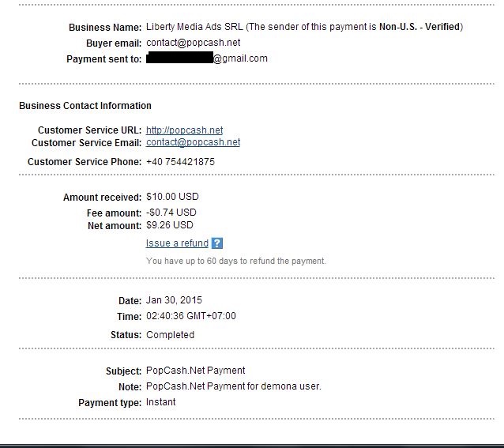Click the Buyer email address value
This screenshot has width=504, height=448.
pyautogui.click(x=193, y=43)
